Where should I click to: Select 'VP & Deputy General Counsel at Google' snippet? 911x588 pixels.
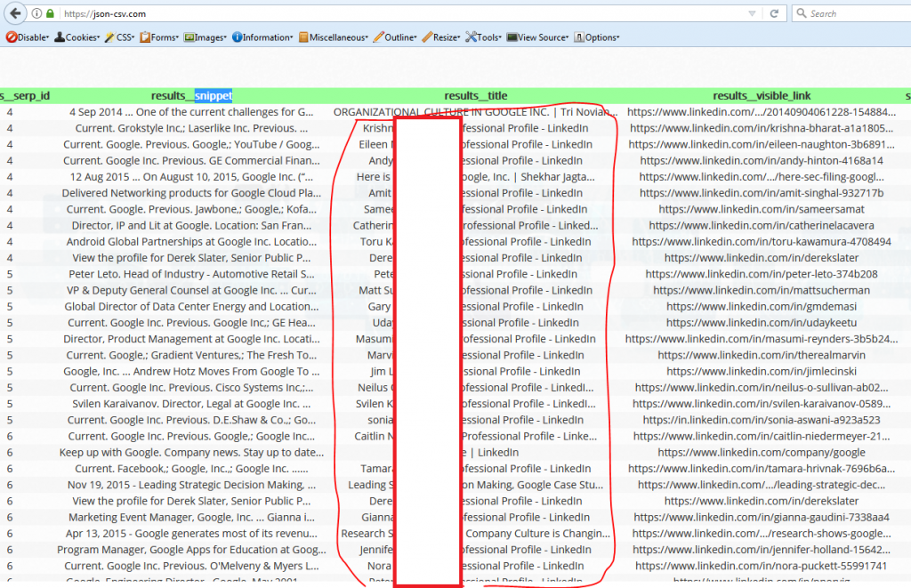coord(192,291)
